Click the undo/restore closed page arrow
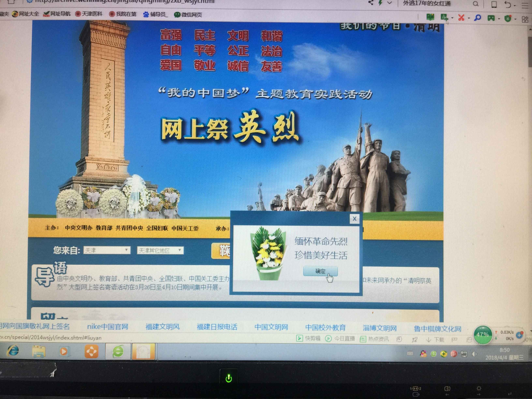This screenshot has width=532, height=399. point(507,5)
